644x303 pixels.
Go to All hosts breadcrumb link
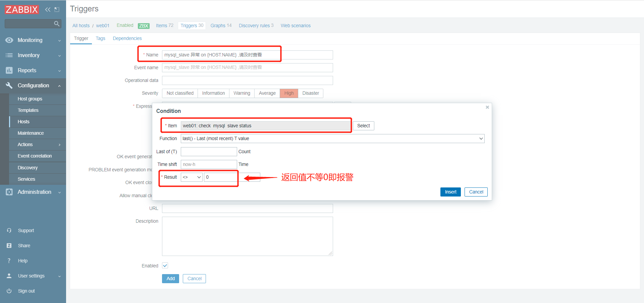pos(81,26)
